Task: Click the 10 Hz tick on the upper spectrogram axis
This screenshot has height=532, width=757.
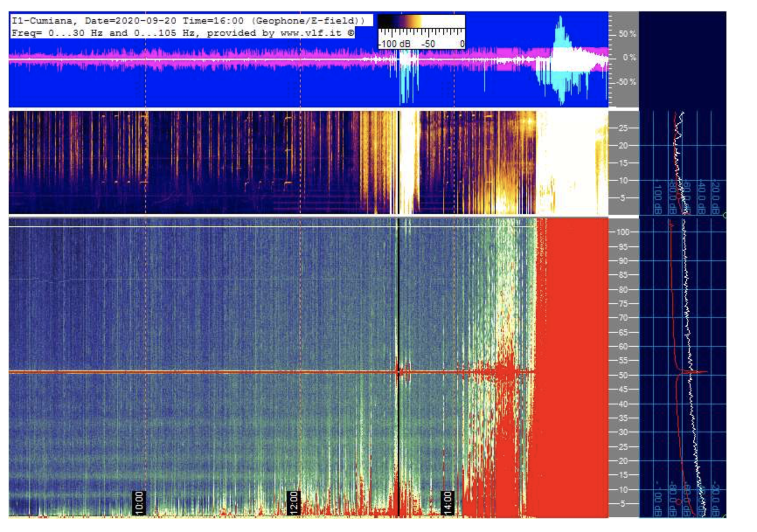Action: (623, 180)
